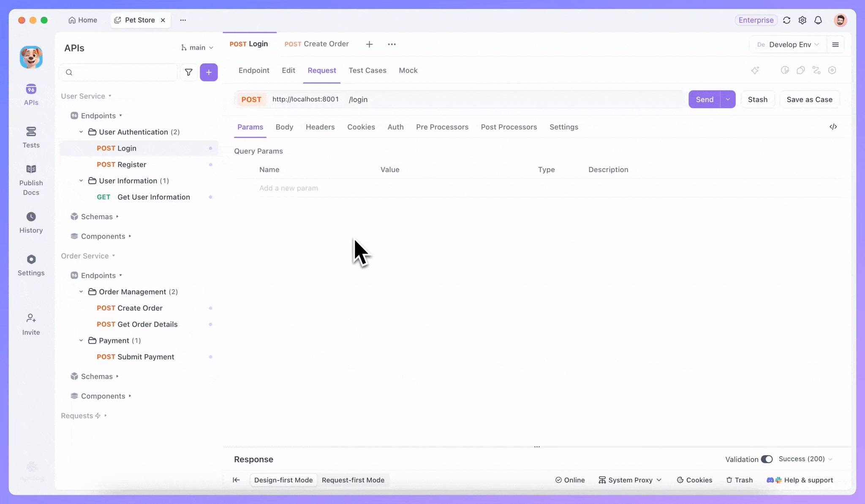Open the Send button dropdown arrow
Viewport: 865px width, 504px height.
[728, 99]
